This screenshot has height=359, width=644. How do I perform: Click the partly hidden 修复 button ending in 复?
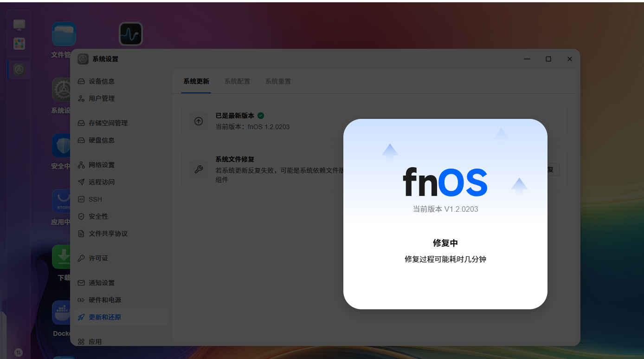553,170
